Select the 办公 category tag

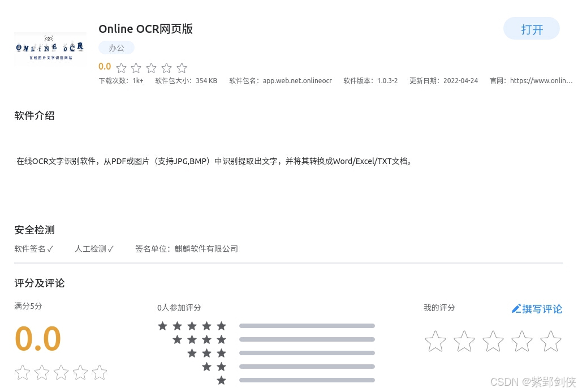117,48
